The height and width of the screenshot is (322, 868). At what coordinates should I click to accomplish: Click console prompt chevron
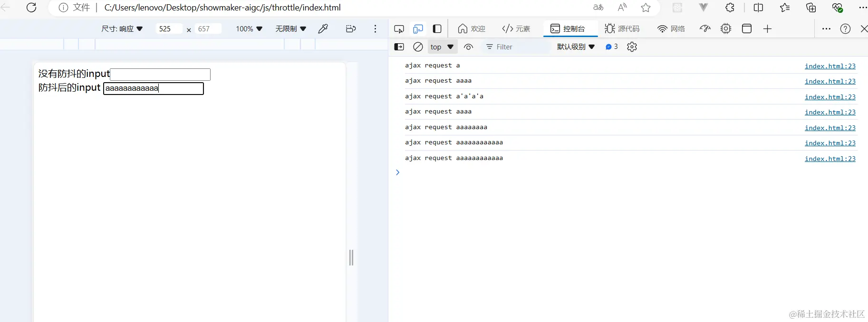[398, 172]
